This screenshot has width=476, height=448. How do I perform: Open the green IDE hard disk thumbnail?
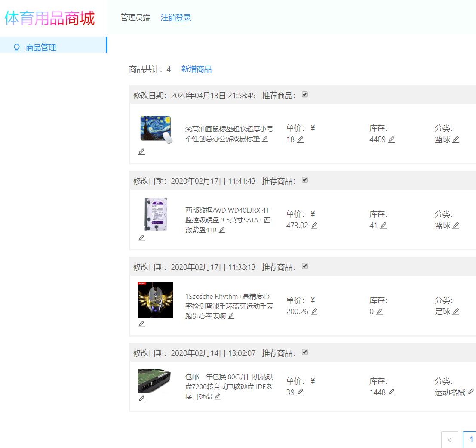(x=154, y=381)
